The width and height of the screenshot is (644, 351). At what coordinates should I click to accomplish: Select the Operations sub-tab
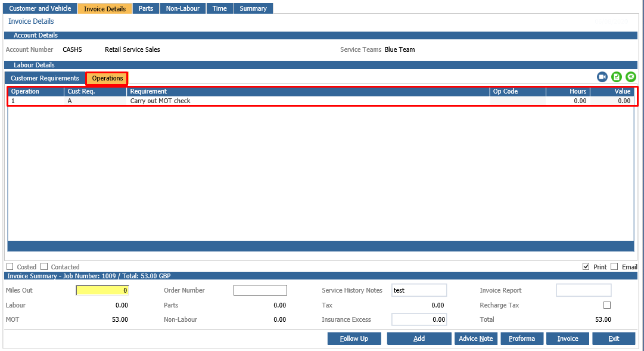[107, 78]
